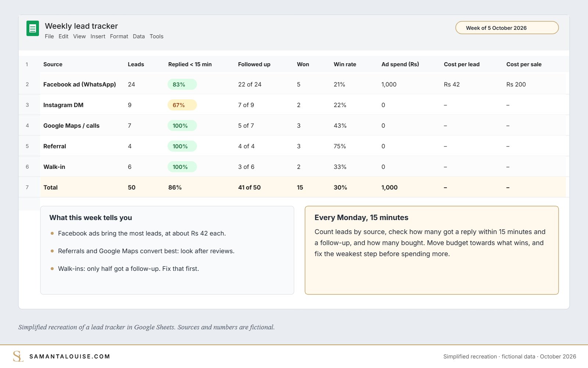Click the 100% badge in Google Maps row
The image size is (588, 368).
(182, 125)
